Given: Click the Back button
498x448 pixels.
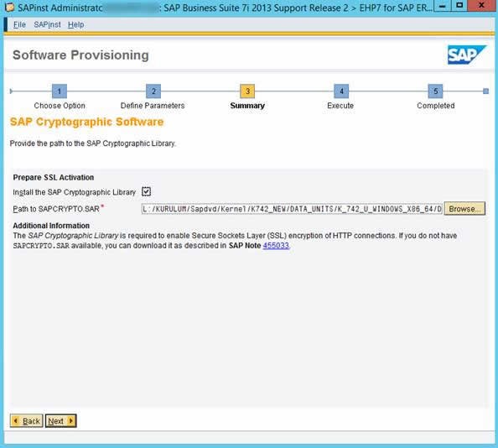Looking at the screenshot, I should [27, 421].
